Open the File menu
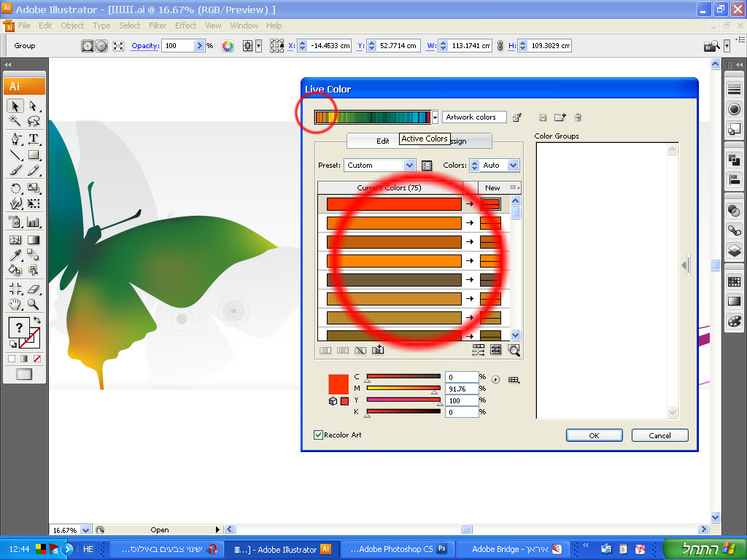The image size is (747, 560). pos(24,26)
